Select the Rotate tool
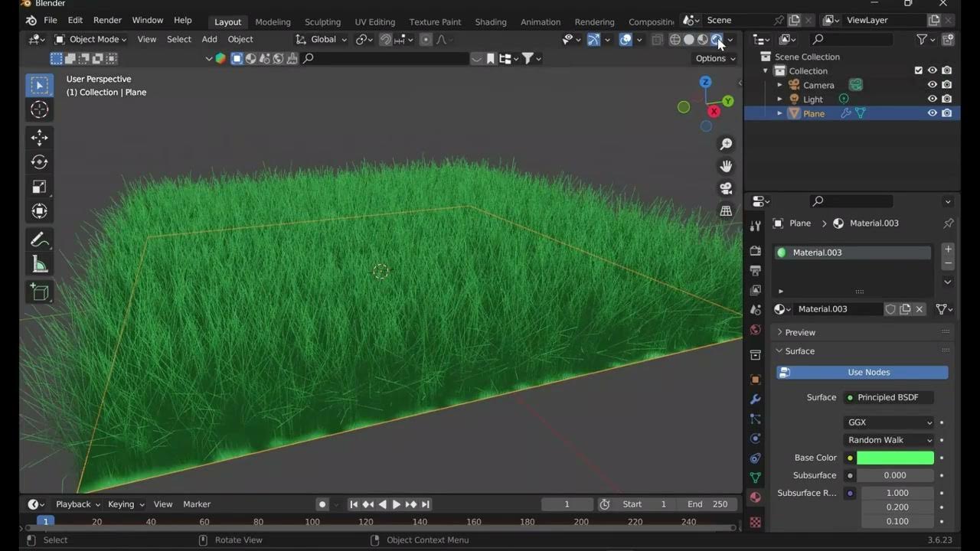The height and width of the screenshot is (551, 980). pos(40,162)
